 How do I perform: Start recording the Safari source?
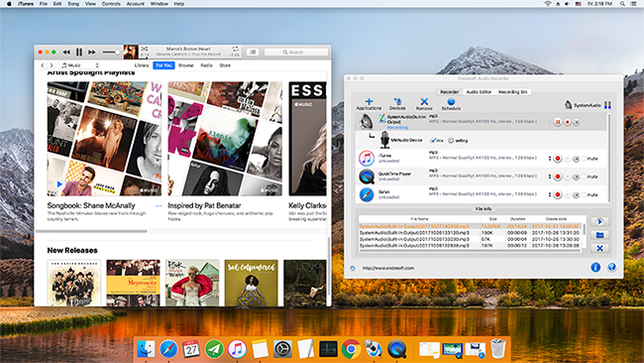tap(558, 194)
